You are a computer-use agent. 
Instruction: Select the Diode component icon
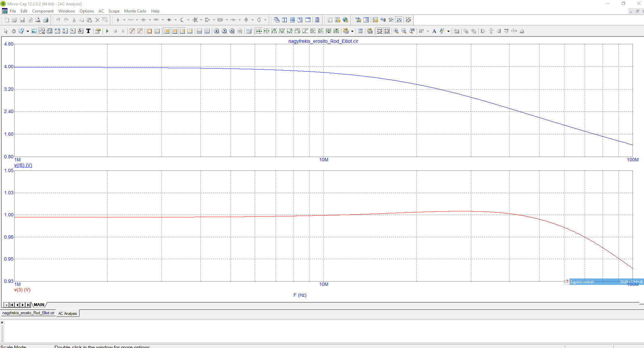pos(169,20)
